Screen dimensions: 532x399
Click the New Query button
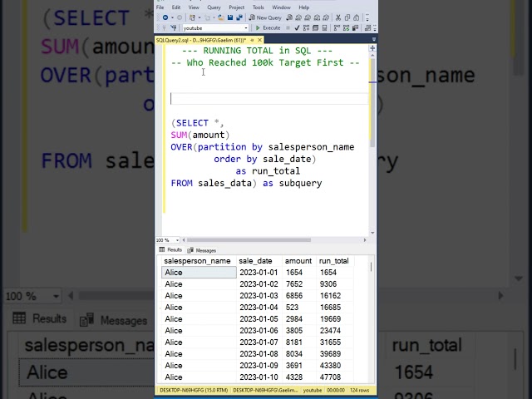tap(265, 17)
